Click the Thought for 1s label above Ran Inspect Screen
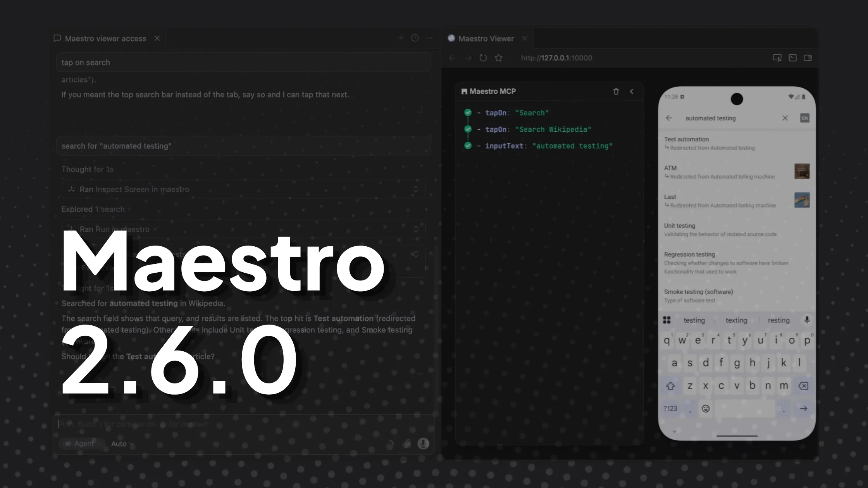The image size is (868, 488). coord(87,169)
